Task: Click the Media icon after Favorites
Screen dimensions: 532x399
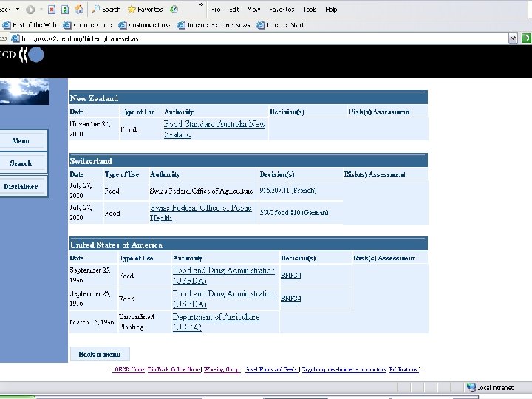Action: [x=174, y=10]
